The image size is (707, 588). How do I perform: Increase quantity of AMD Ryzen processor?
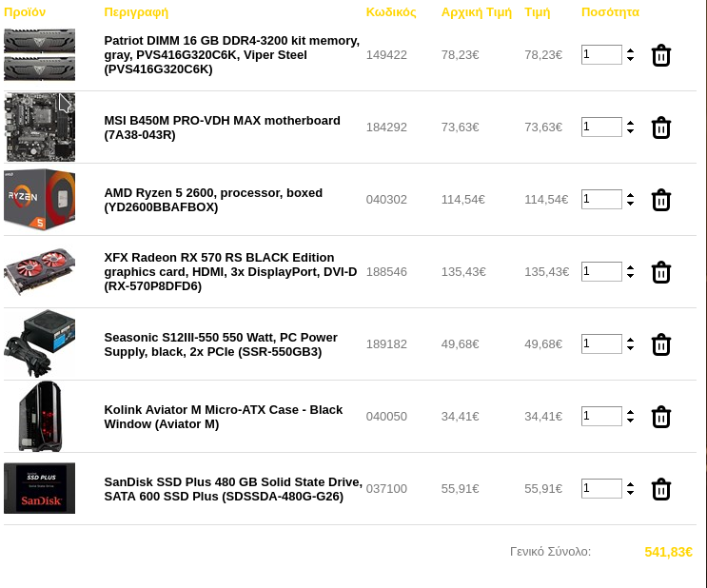click(x=630, y=195)
